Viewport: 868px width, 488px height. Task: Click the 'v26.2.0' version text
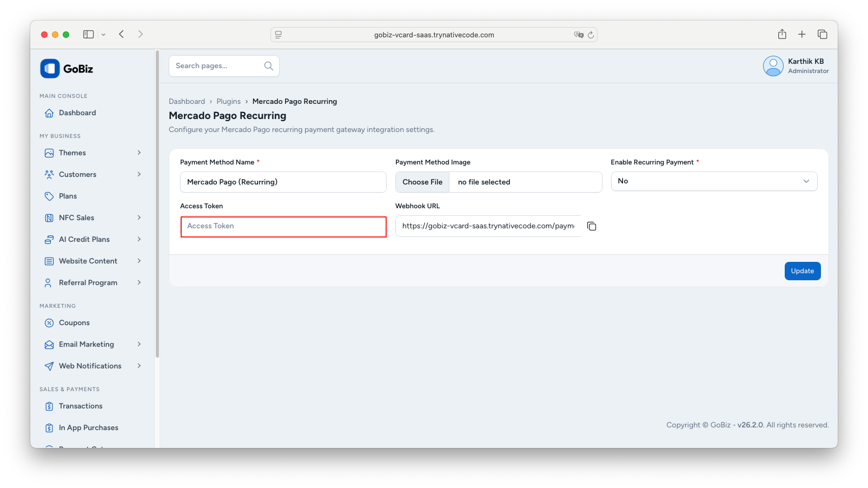750,425
